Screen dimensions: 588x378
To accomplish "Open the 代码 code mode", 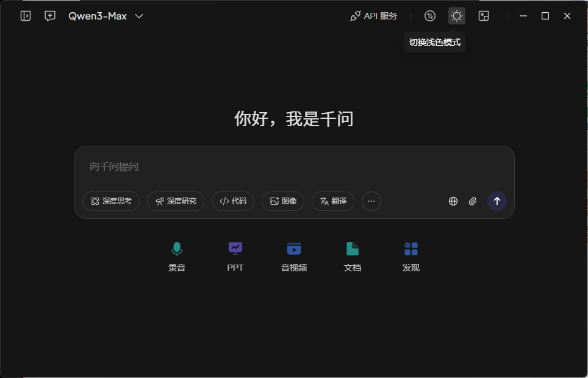I will click(x=233, y=201).
